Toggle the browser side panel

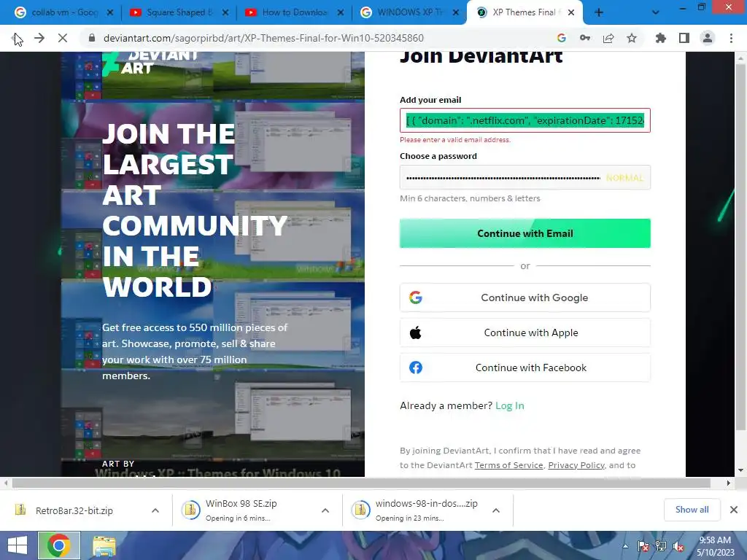click(684, 38)
